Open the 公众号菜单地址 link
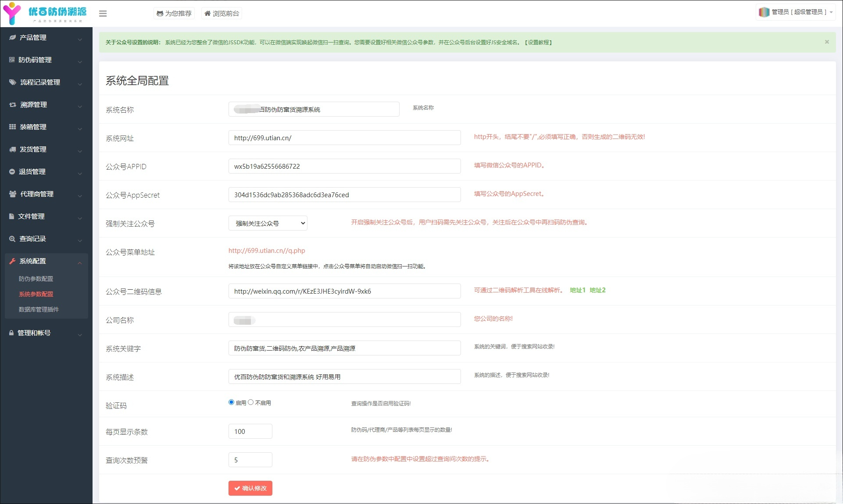Screen dimensions: 843x504 [266, 251]
